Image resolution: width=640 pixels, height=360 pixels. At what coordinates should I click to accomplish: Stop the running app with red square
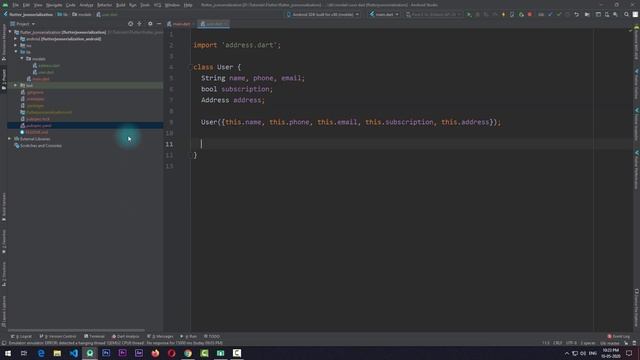pos(530,14)
